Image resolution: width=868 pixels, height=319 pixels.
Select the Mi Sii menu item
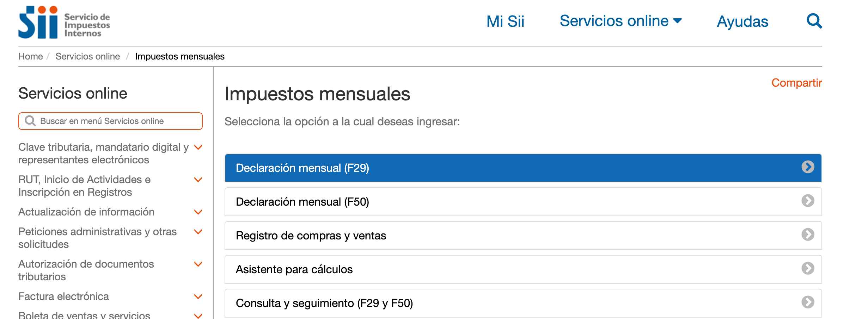pos(505,21)
